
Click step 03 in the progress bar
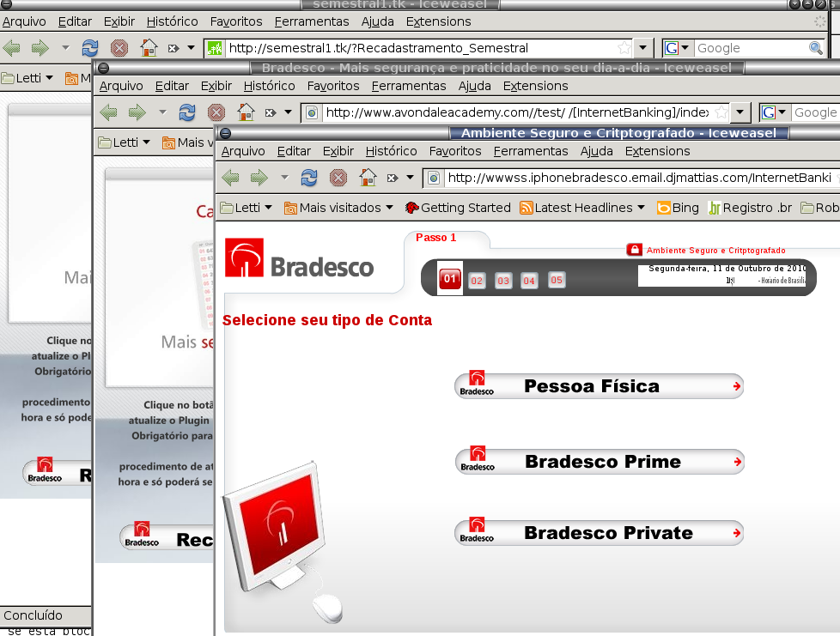coord(503,281)
